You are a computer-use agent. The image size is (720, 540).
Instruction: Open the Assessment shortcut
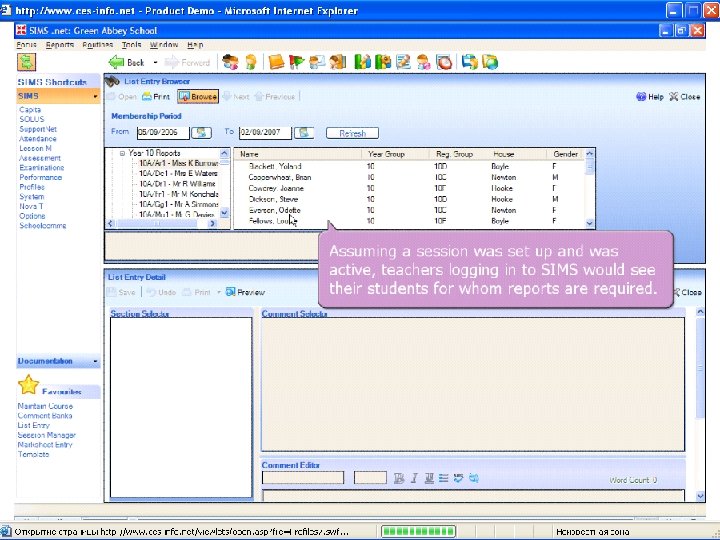tap(39, 158)
